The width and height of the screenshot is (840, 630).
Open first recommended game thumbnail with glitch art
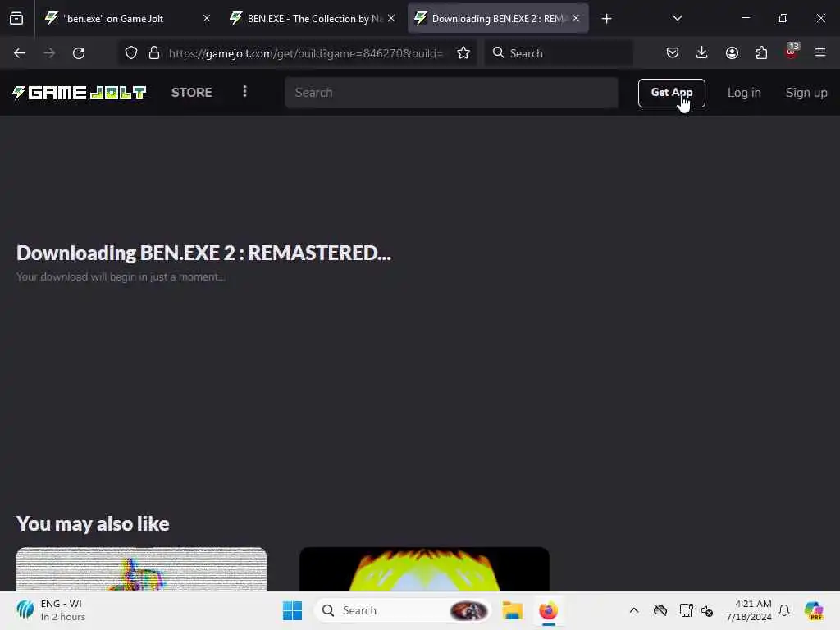point(141,569)
